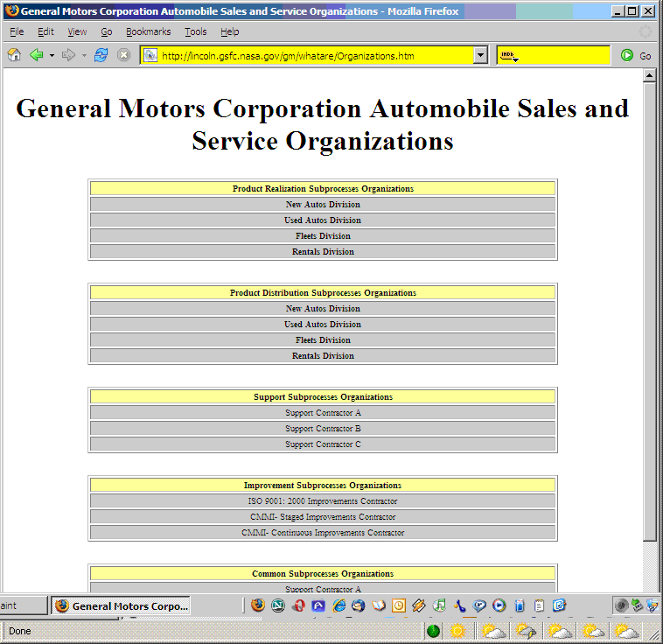Open Internet Explorer quick launch icon
This screenshot has height=644, width=663.
[338, 605]
